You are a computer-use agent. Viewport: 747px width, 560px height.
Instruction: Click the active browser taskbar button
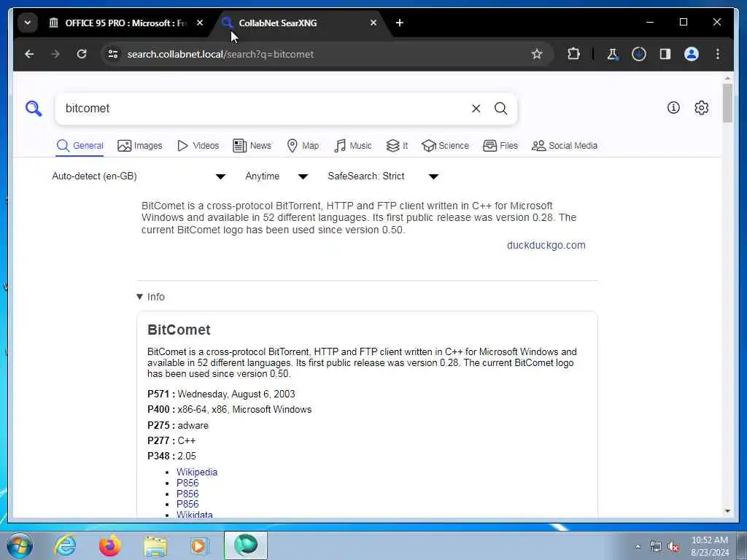point(246,545)
